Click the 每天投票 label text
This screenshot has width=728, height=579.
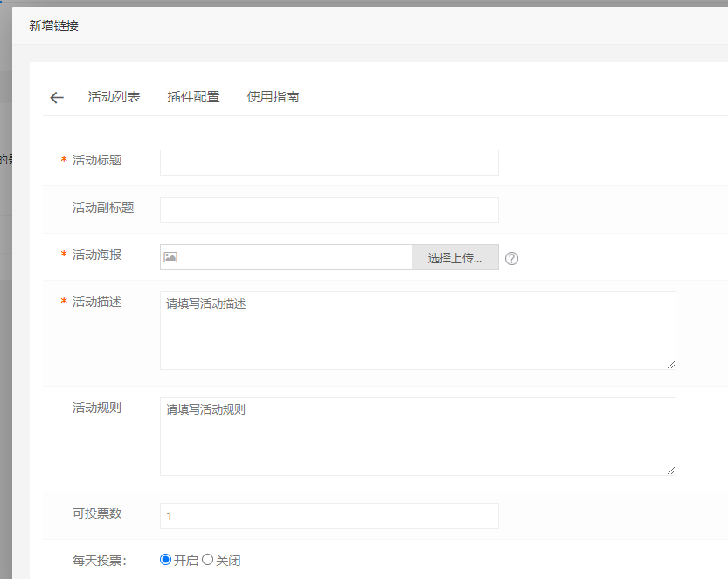click(x=100, y=561)
